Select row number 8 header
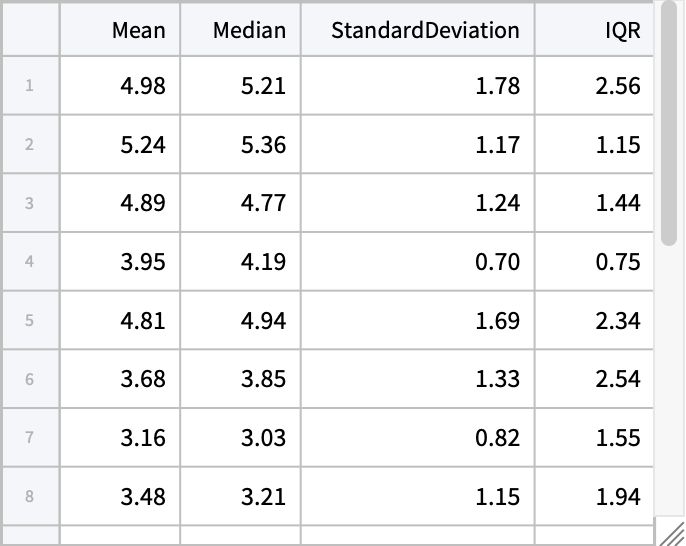 tap(30, 497)
